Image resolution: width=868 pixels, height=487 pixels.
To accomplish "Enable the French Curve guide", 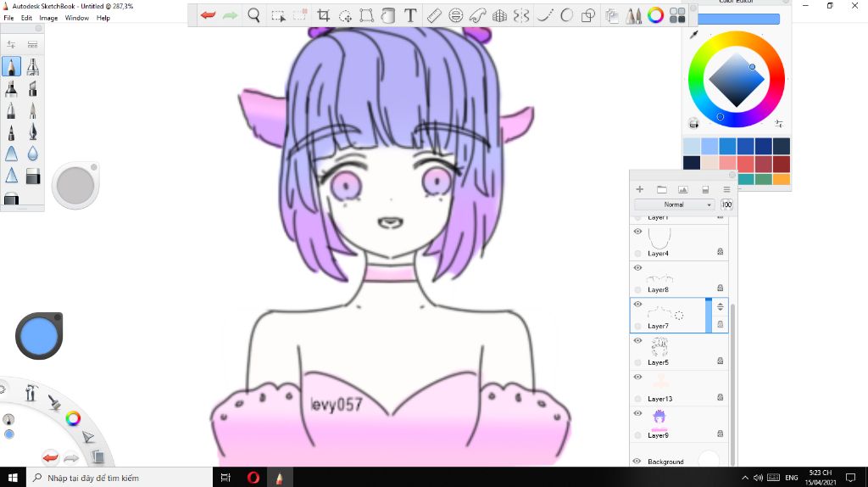I will click(x=477, y=15).
